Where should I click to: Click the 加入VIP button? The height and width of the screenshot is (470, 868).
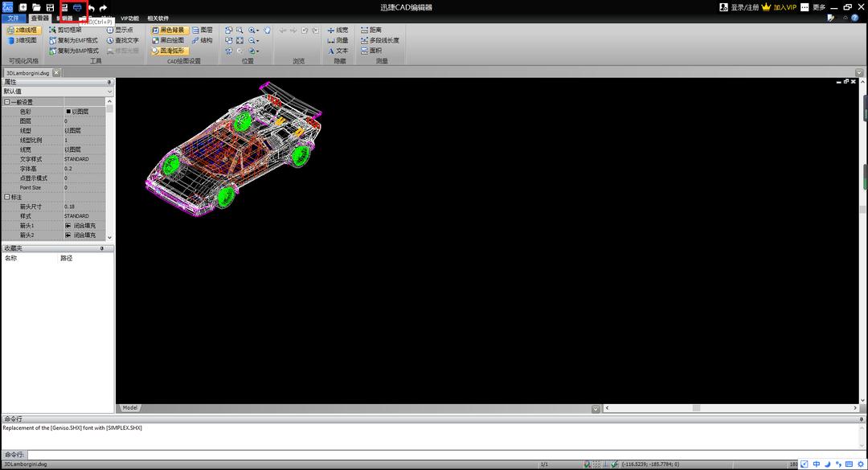(779, 7)
